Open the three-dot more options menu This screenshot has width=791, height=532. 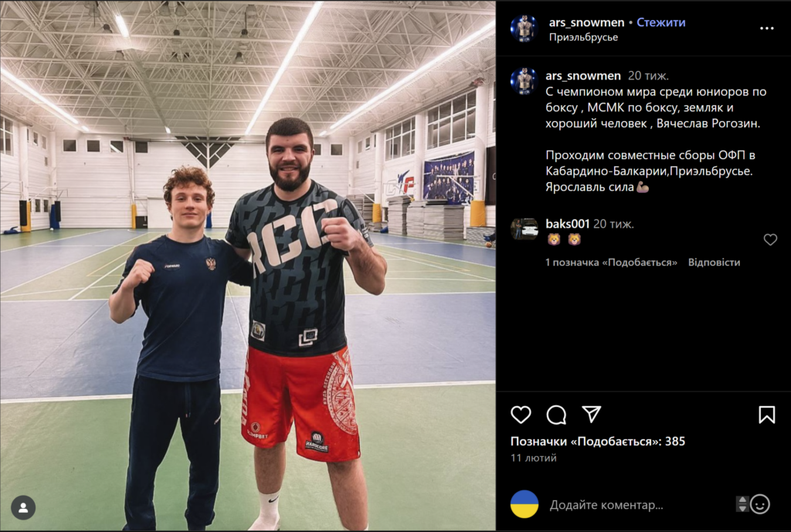click(767, 29)
